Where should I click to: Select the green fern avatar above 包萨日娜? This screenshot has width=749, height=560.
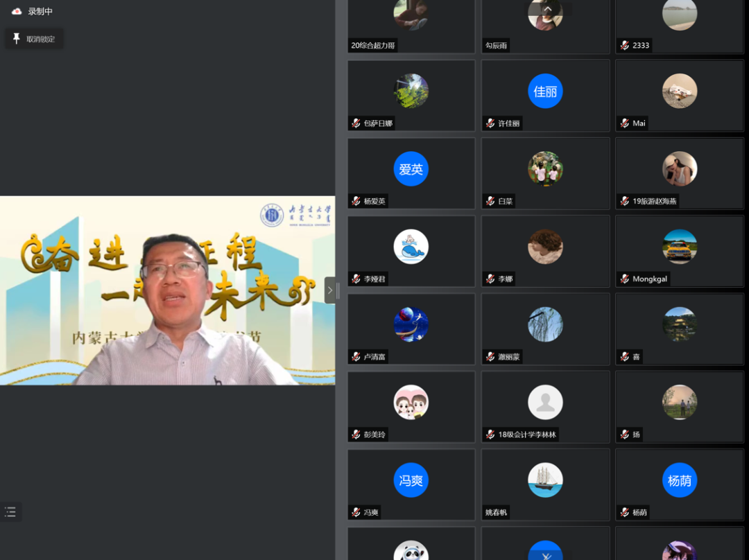411,91
